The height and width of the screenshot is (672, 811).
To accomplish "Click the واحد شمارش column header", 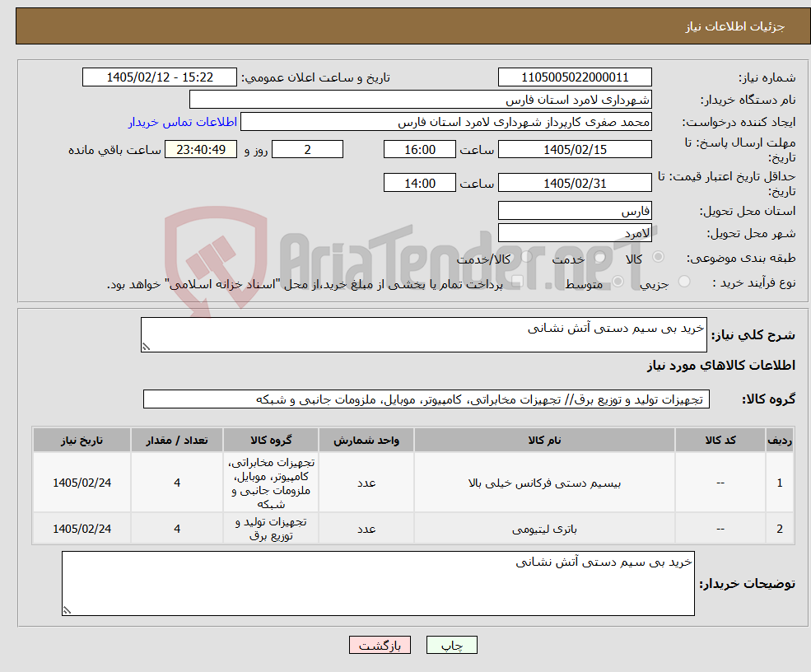I will [x=366, y=441].
